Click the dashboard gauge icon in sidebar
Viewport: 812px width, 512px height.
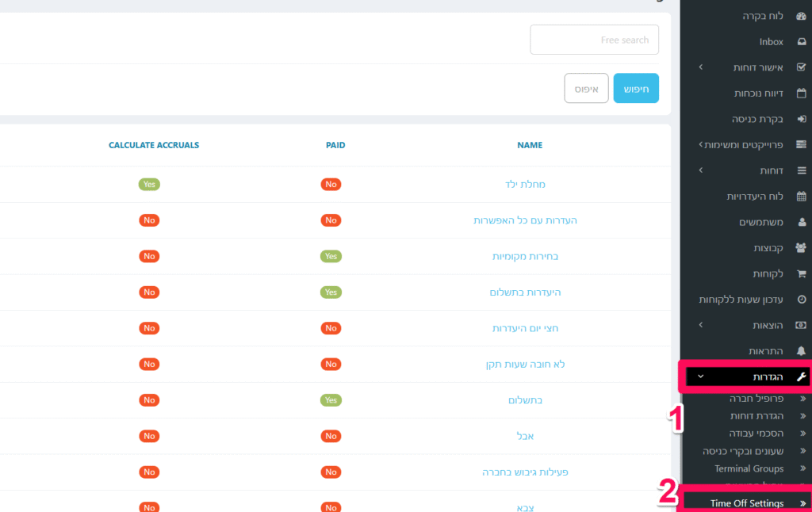(801, 16)
